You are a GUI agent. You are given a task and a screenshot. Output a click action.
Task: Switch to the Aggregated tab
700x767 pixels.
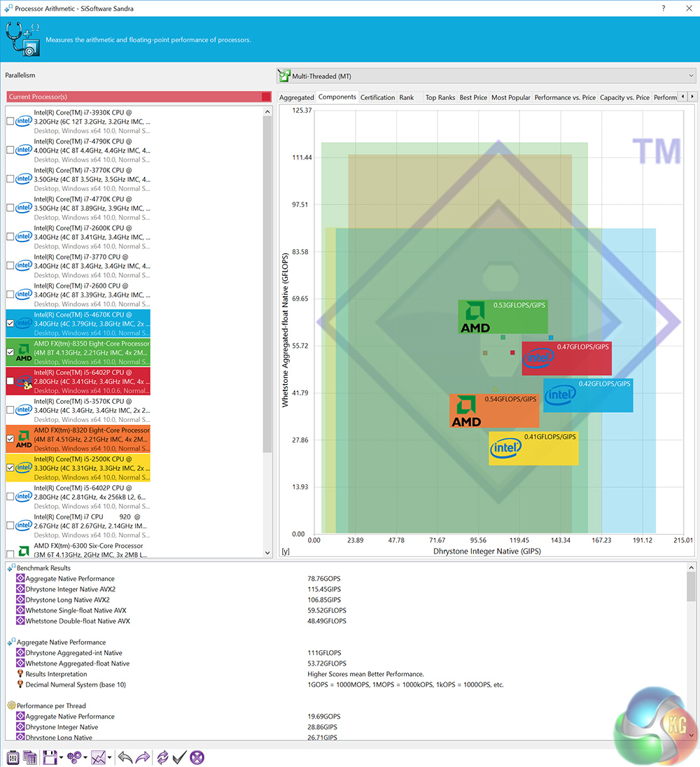296,97
